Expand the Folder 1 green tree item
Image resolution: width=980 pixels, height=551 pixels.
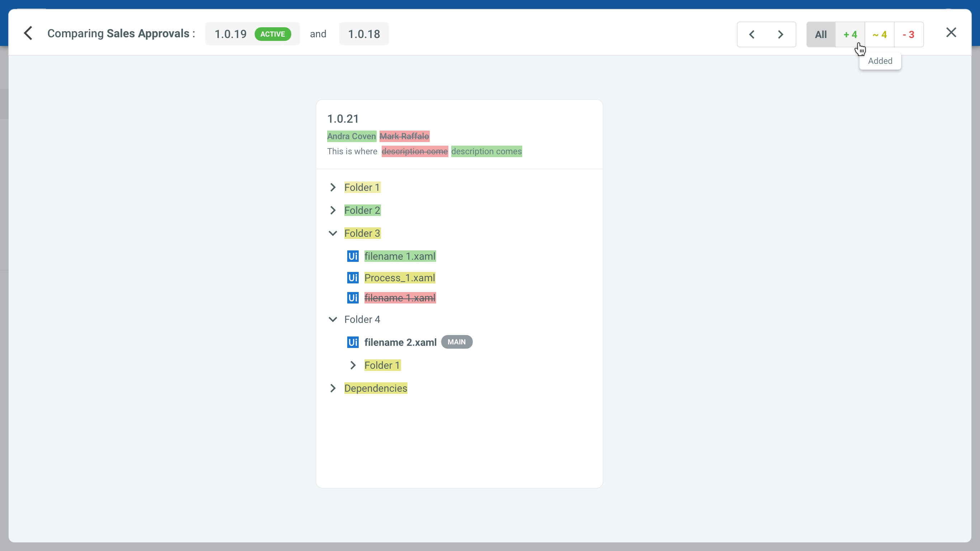pyautogui.click(x=333, y=187)
